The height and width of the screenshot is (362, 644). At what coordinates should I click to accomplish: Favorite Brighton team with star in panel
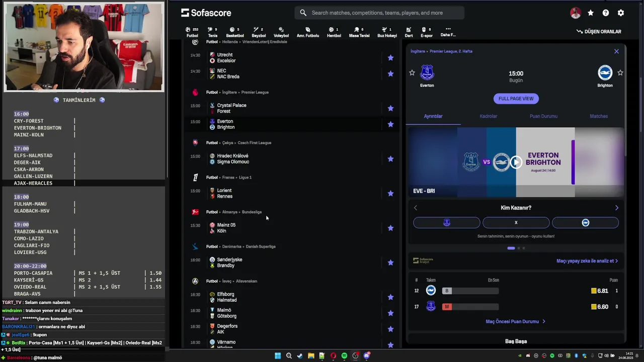620,73
